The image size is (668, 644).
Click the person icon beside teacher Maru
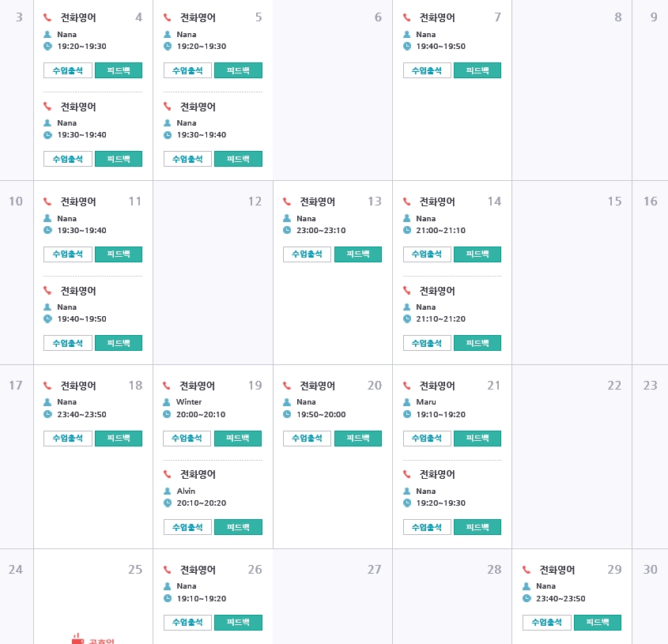(x=406, y=402)
